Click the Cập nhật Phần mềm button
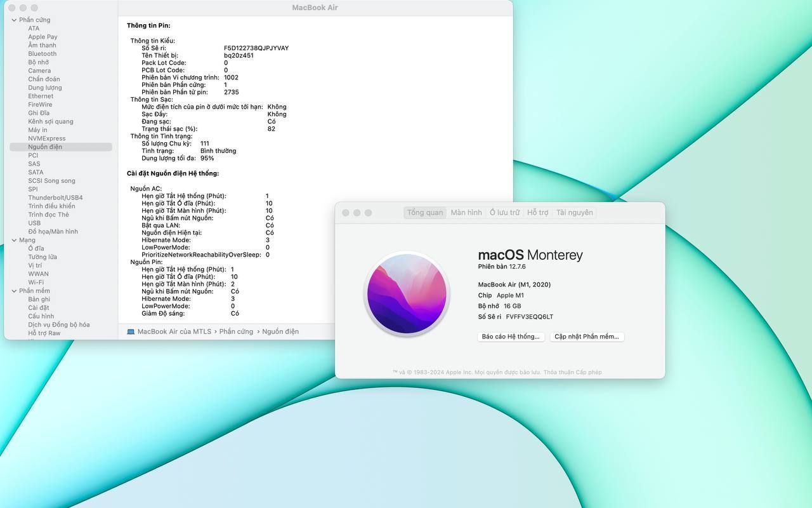This screenshot has width=812, height=508. [x=587, y=337]
